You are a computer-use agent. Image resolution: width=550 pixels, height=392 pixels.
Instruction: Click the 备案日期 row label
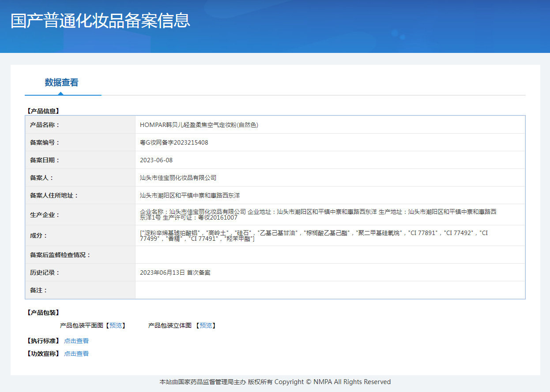point(45,160)
